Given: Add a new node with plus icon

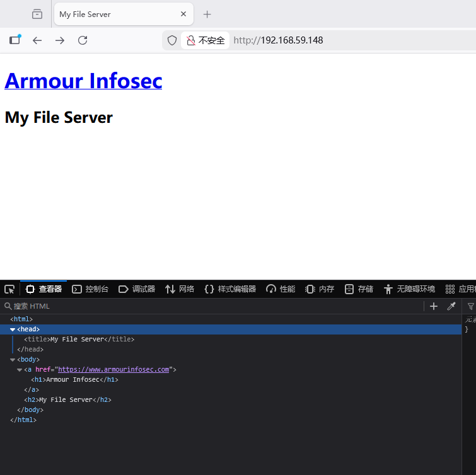Looking at the screenshot, I should [x=434, y=306].
